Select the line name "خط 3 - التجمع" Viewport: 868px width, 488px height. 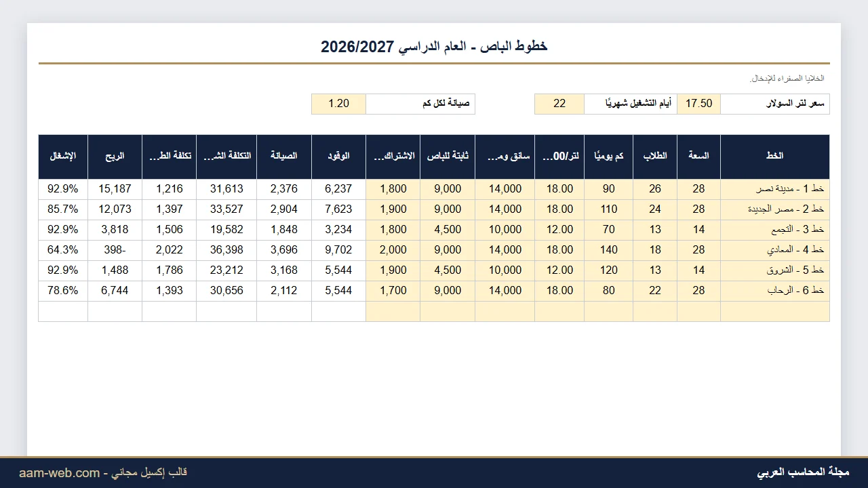[774, 230]
